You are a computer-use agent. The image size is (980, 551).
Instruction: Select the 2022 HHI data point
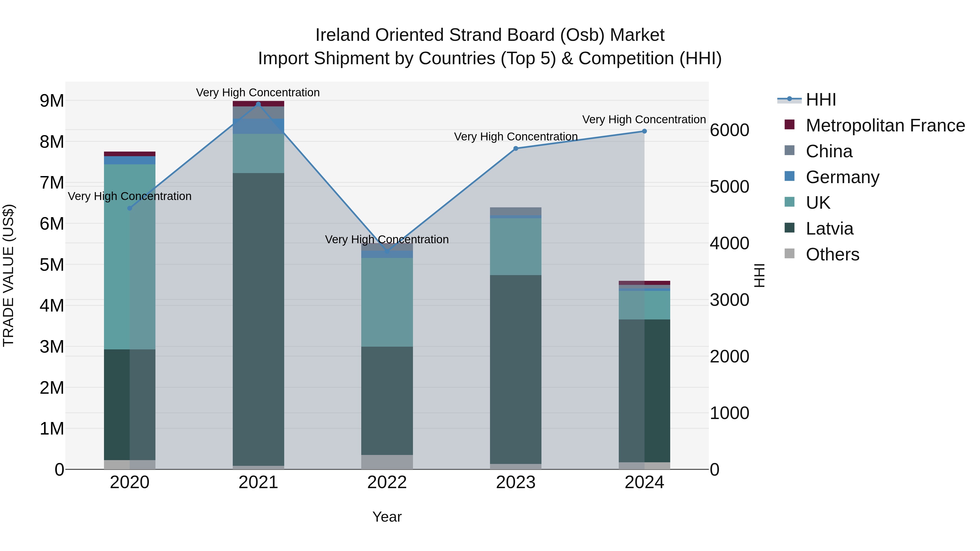(x=387, y=251)
